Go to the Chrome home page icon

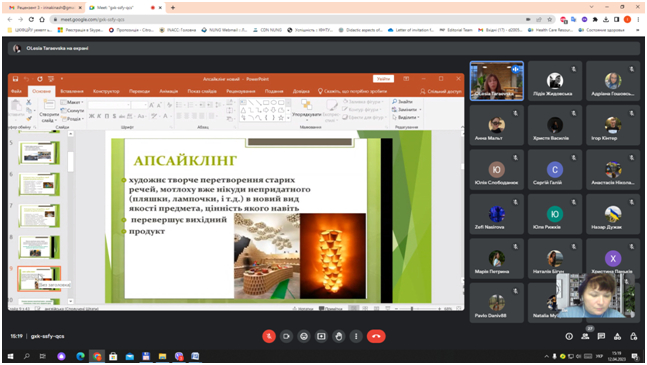(x=42, y=19)
